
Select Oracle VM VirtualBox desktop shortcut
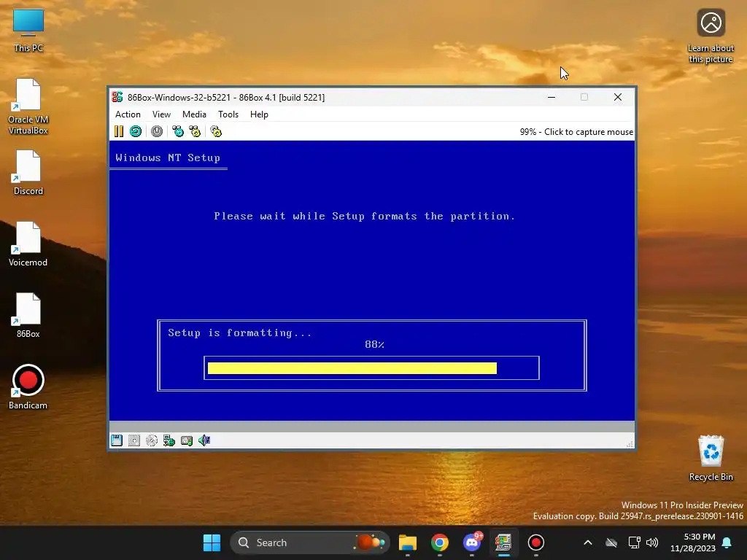pos(28,106)
